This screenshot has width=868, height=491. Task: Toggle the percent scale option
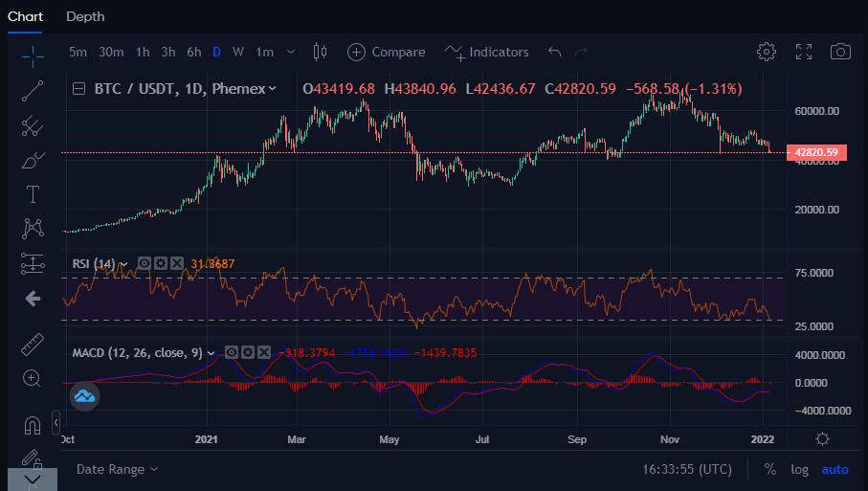click(x=770, y=469)
